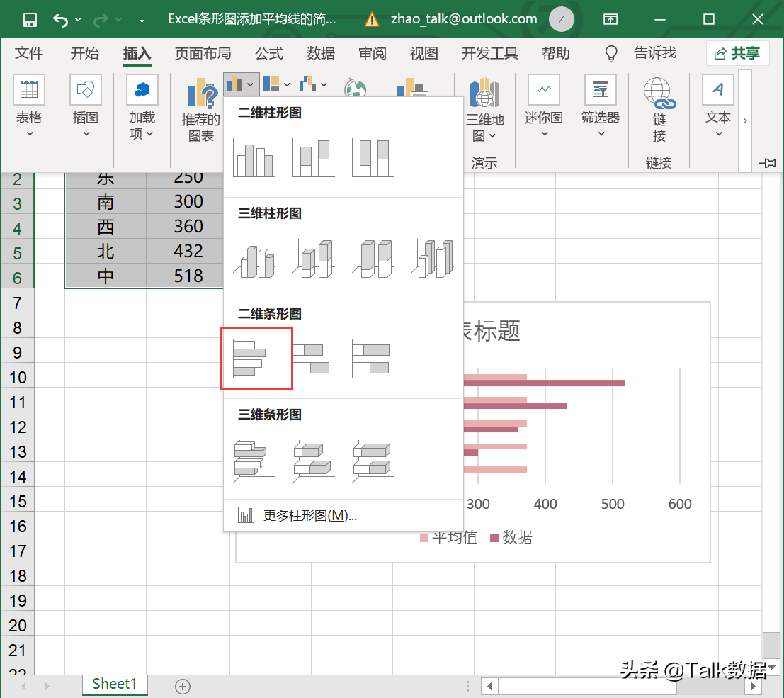The width and height of the screenshot is (784, 698).
Task: Click the Recommended Charts icon
Action: [200, 110]
